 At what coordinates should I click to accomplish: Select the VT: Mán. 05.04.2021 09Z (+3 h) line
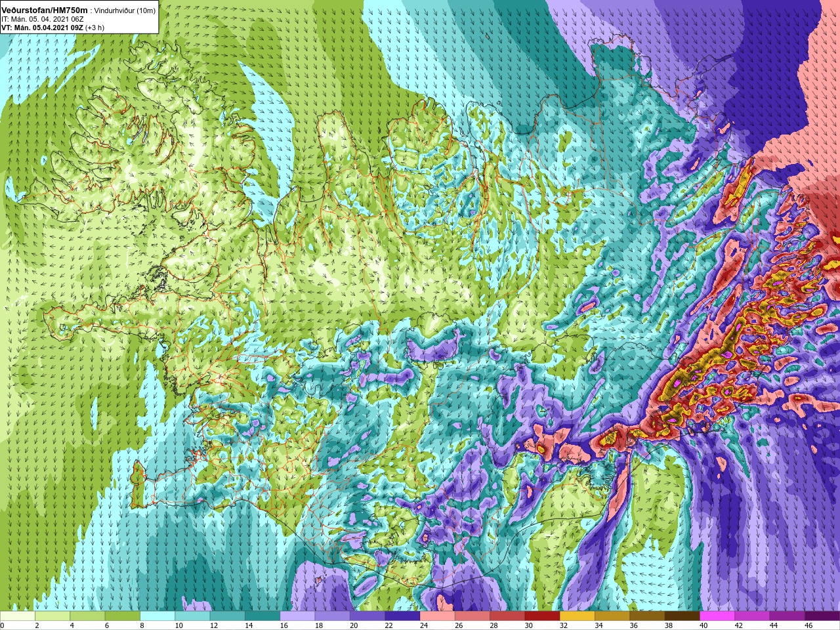point(53,28)
